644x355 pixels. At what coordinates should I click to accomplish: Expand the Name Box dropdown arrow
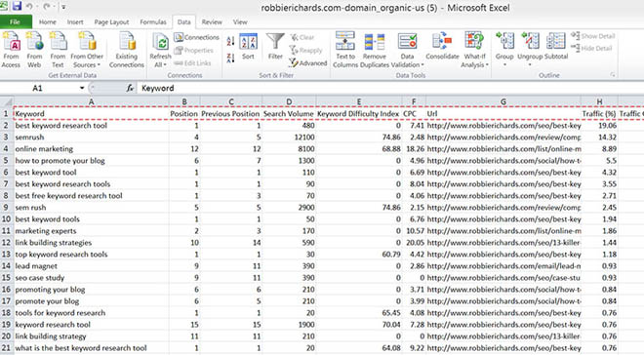pos(82,88)
